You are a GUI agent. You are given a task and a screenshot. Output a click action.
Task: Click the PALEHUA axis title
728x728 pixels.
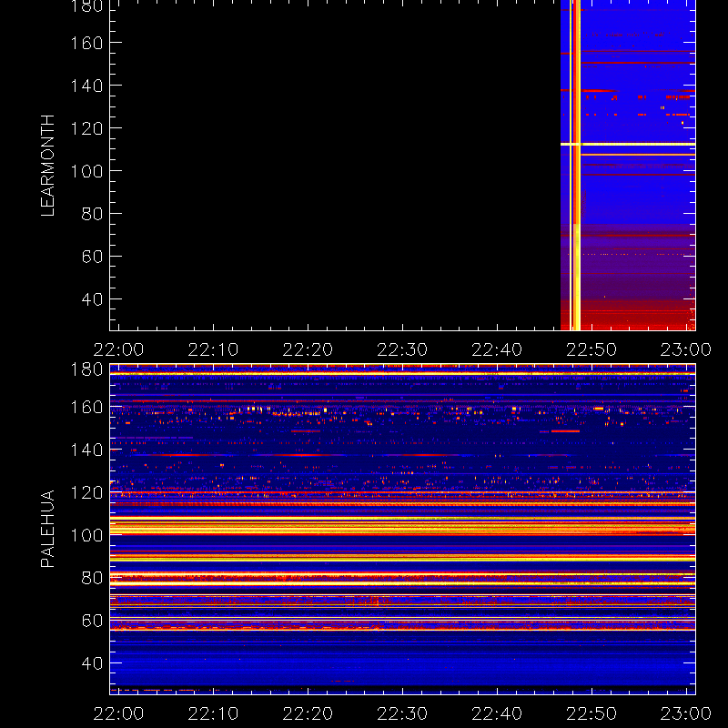48,529
